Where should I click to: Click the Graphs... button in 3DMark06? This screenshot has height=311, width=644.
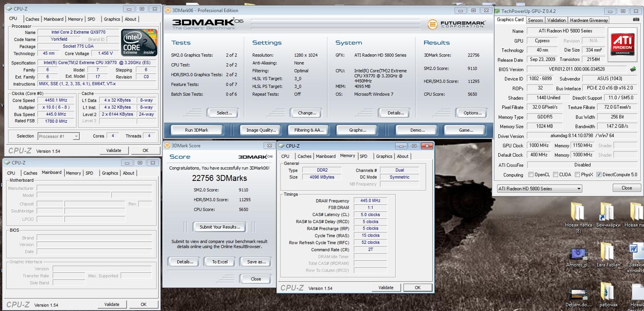point(357,130)
